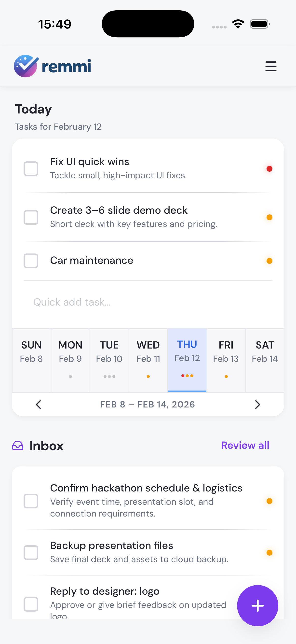Select the TUE Feb 10 day tab
The image size is (296, 644).
pos(109,360)
